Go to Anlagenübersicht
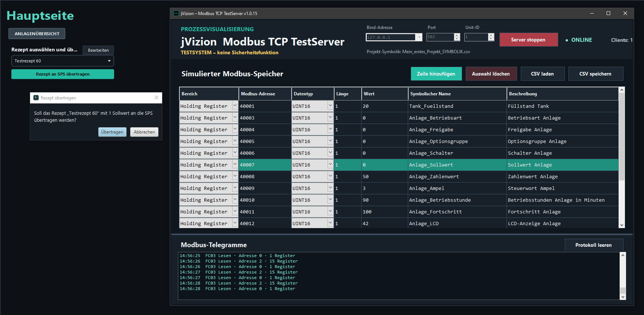Viewport: 644px width, 315px height. pyautogui.click(x=37, y=34)
